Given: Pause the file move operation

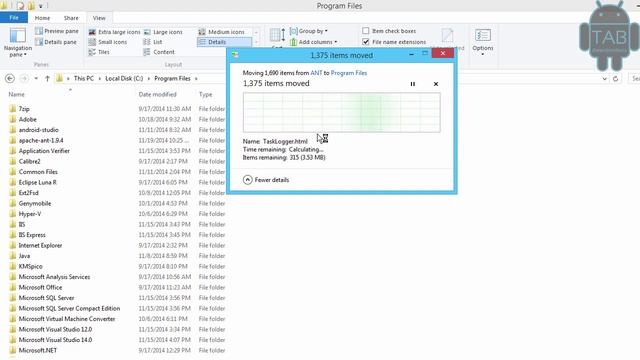Looking at the screenshot, I should click(x=413, y=84).
